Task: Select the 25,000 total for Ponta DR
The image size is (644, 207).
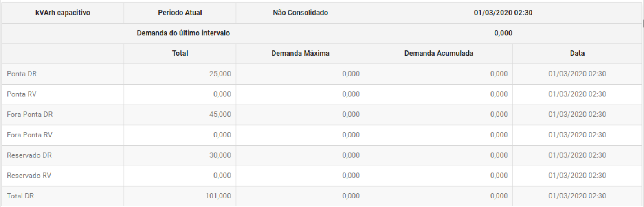Action: point(220,74)
